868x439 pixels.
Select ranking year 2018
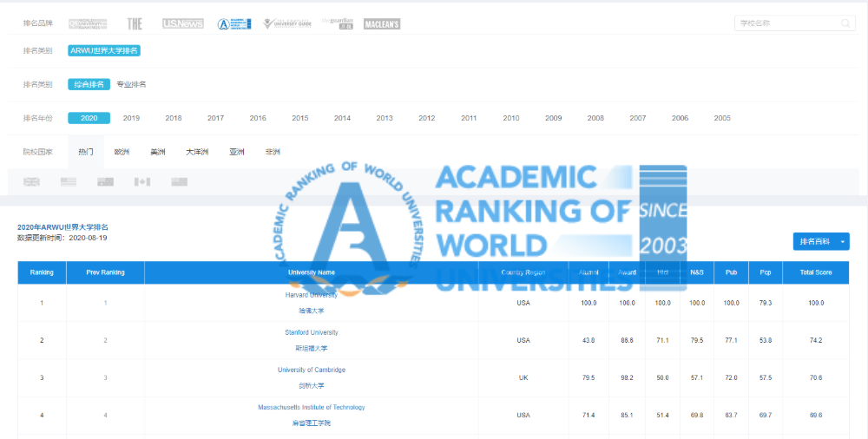174,118
